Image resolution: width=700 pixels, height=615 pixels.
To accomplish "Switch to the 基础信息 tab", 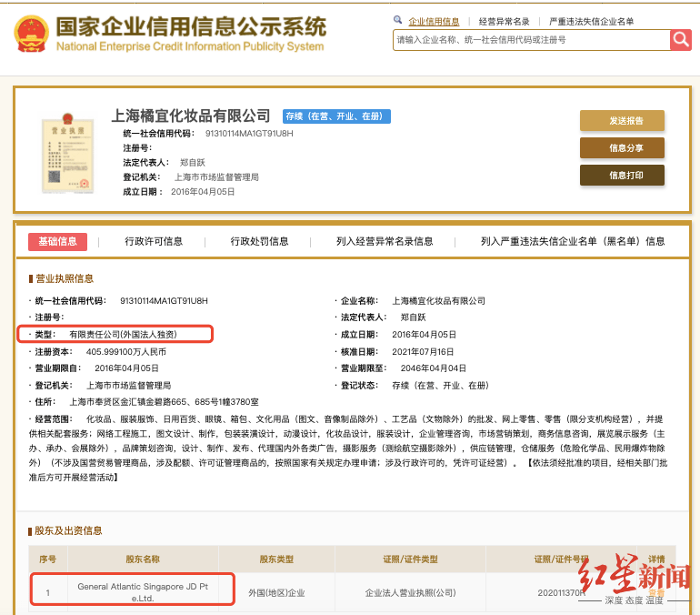I will point(57,242).
